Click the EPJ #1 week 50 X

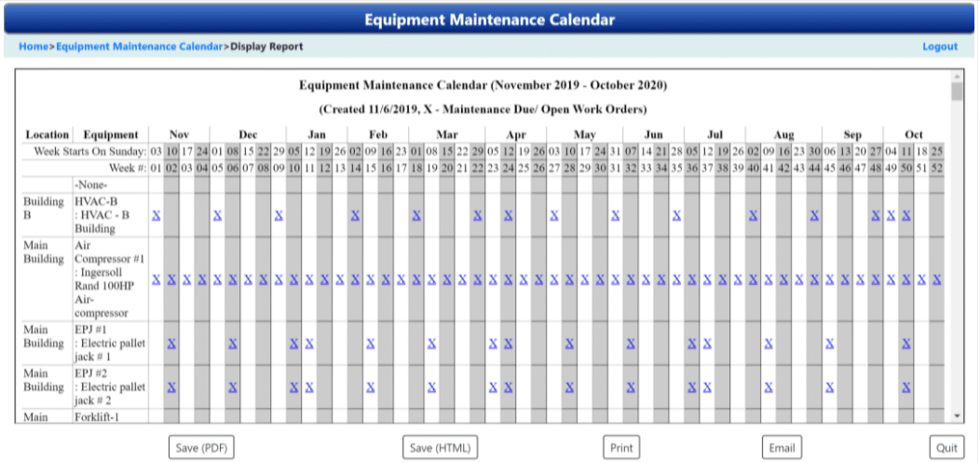(905, 344)
